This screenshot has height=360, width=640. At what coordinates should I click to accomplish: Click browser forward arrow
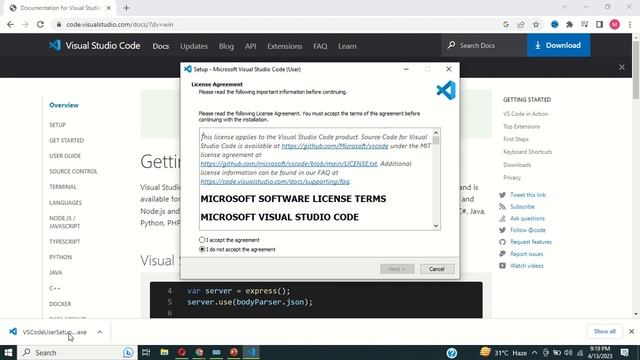25,24
